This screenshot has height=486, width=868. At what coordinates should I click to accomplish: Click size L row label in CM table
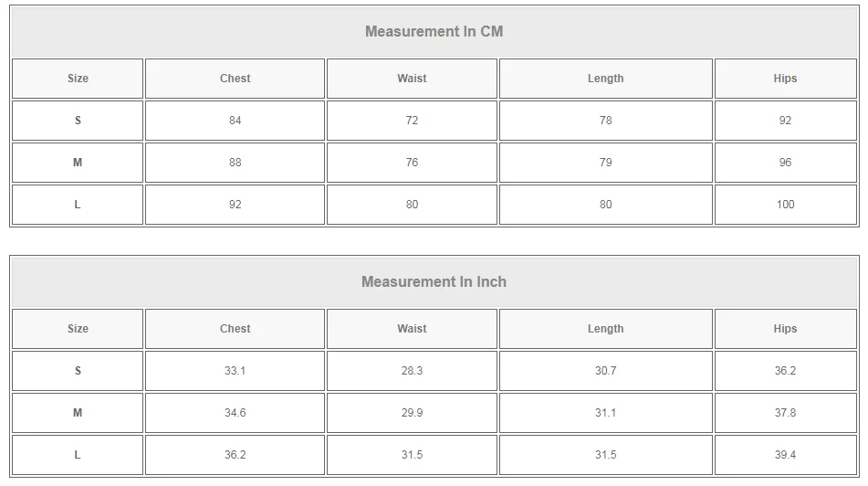[x=78, y=205]
